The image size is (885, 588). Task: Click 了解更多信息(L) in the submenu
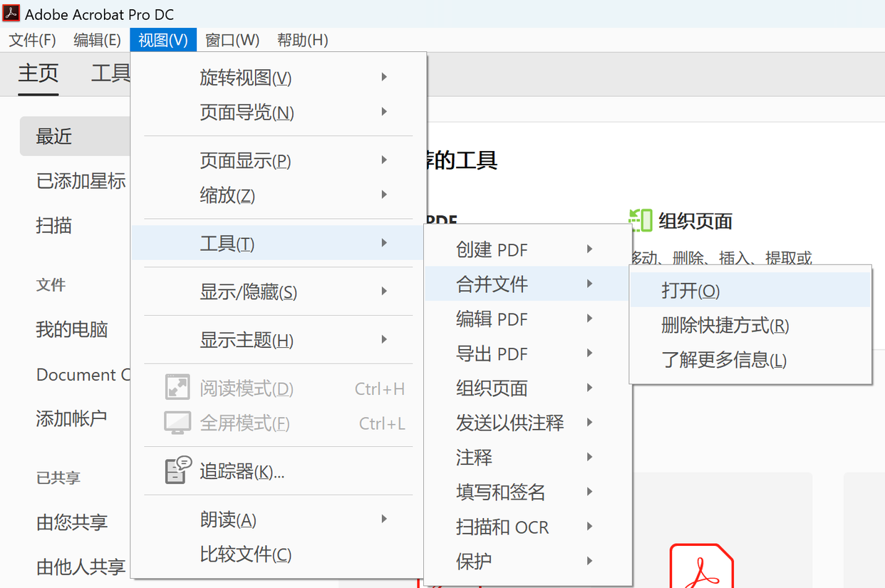(750, 360)
